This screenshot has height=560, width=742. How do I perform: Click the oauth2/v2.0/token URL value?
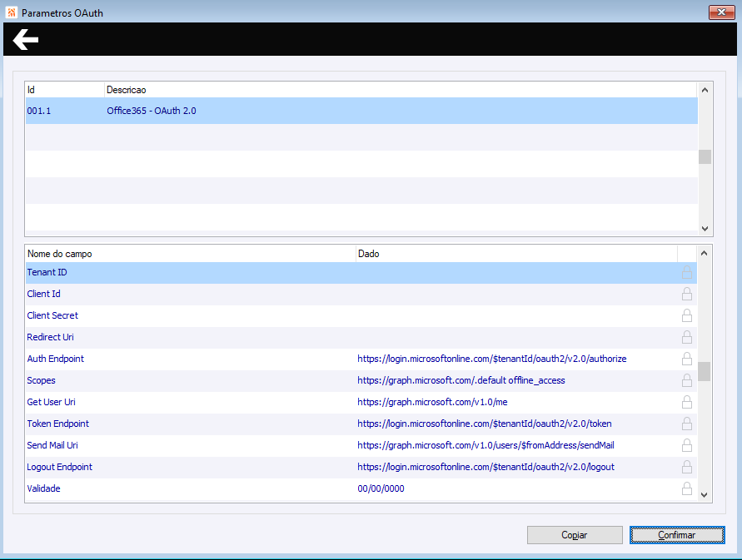pos(484,424)
